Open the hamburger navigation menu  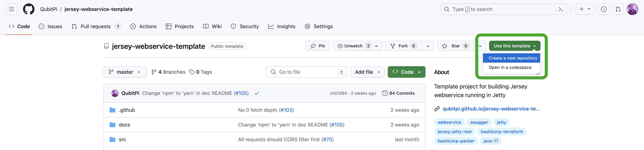click(11, 9)
